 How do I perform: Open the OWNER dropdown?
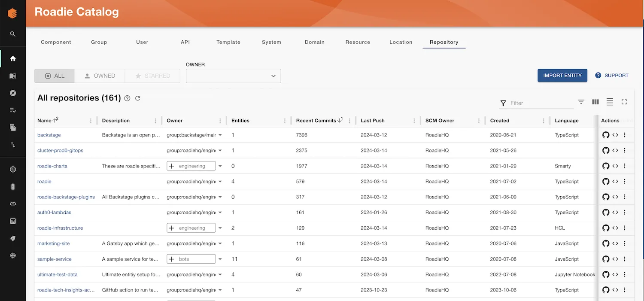click(233, 76)
